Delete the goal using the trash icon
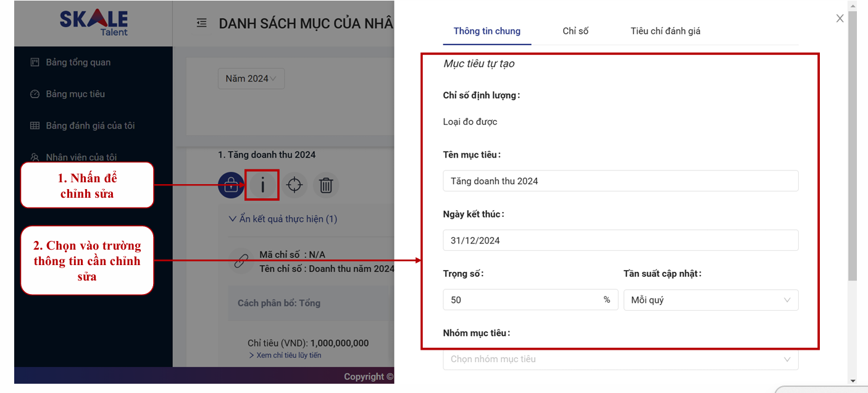Image resolution: width=868 pixels, height=393 pixels. (326, 185)
